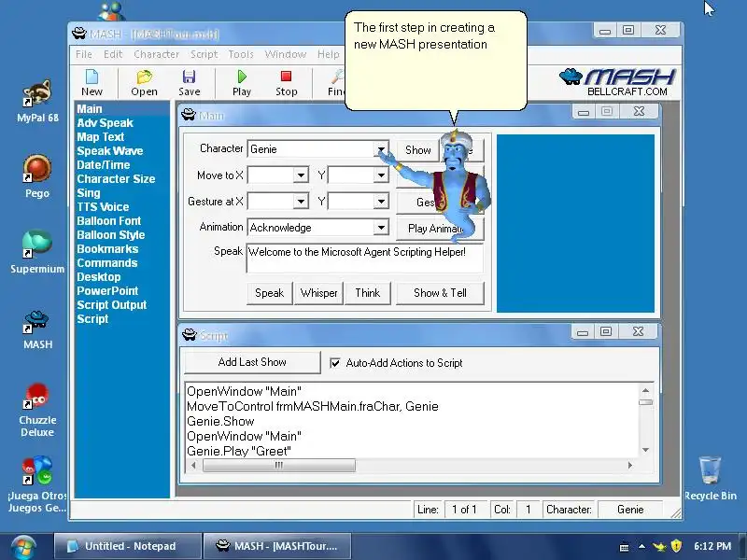Click the MASH icon in main title bar
This screenshot has height=560, width=747.
[x=78, y=34]
